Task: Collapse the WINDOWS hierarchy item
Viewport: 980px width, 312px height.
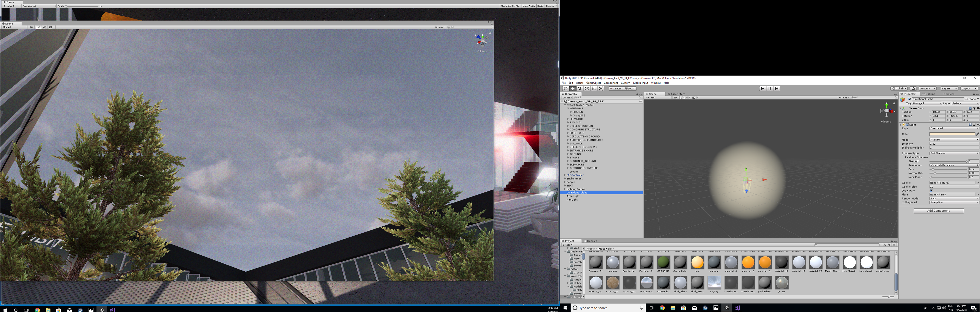Action: click(568, 109)
